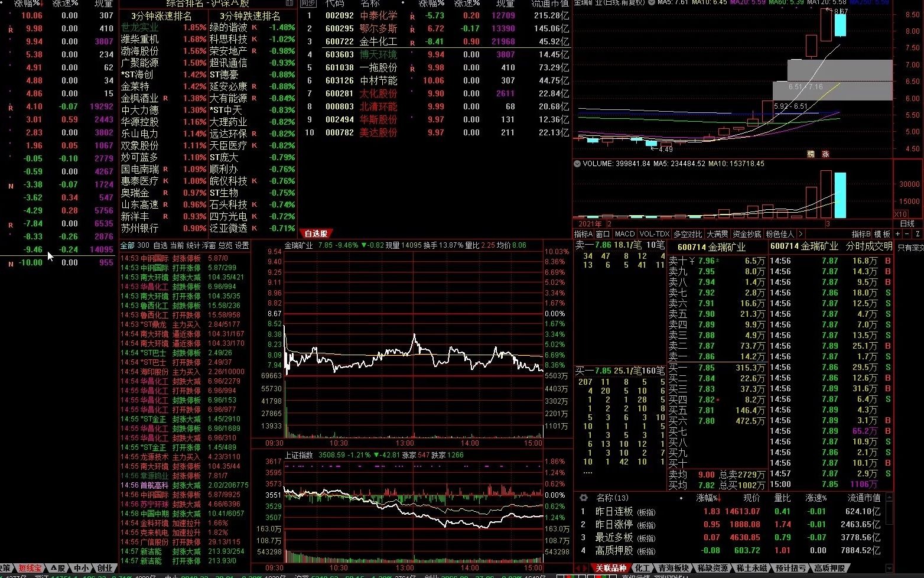Open the 日线 period selector
Image resolution: width=924 pixels, height=578 pixels.
pyautogui.click(x=907, y=223)
